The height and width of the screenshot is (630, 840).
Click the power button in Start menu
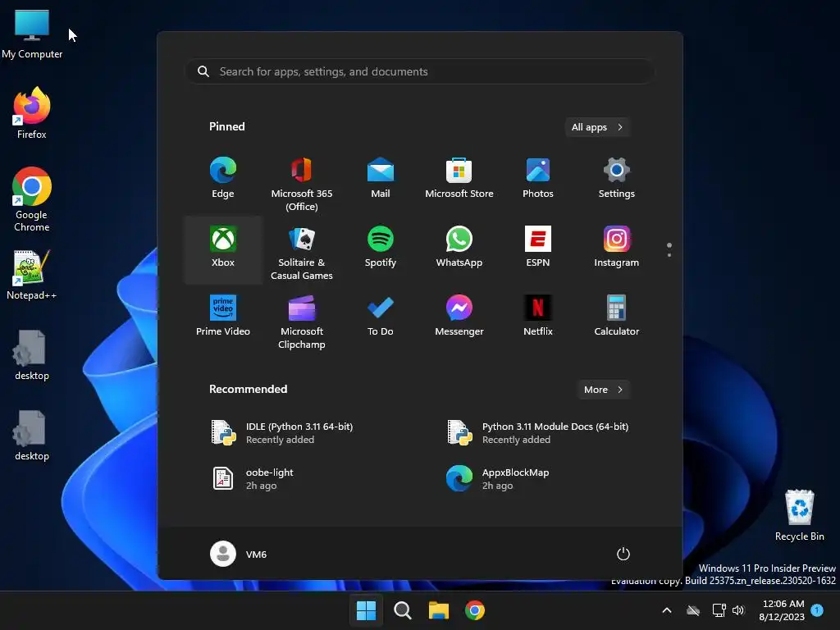coord(623,554)
